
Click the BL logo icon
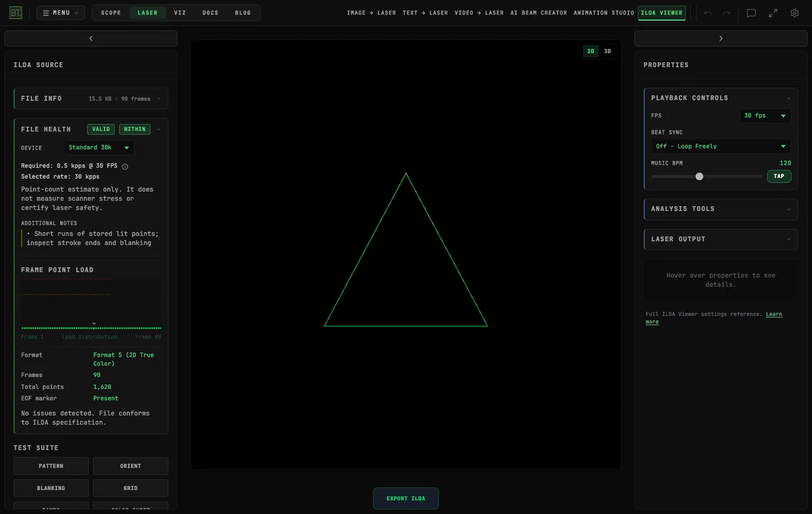click(16, 13)
